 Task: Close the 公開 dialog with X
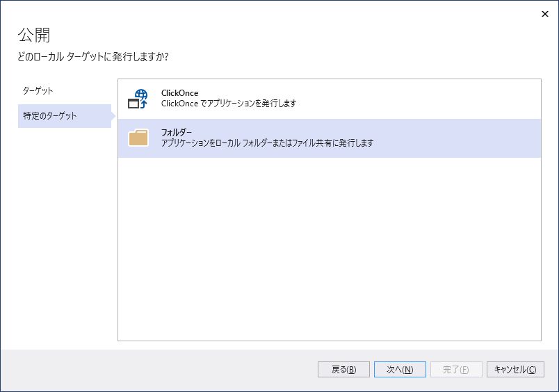[544, 14]
